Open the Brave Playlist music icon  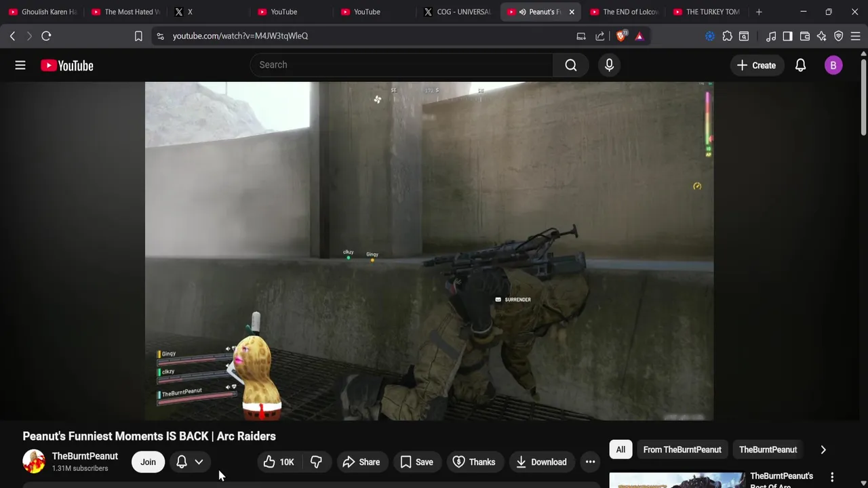point(770,36)
